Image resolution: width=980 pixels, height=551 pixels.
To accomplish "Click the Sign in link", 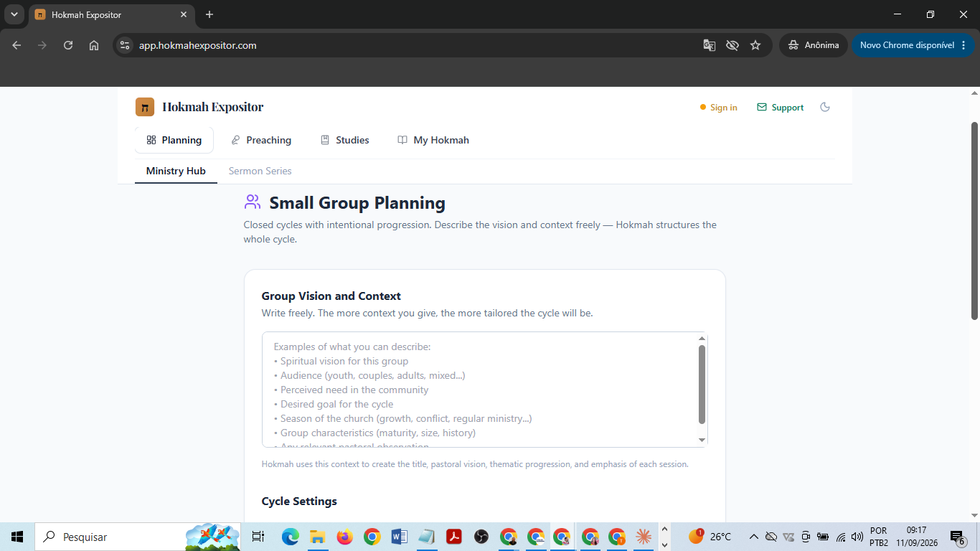I will pyautogui.click(x=718, y=107).
